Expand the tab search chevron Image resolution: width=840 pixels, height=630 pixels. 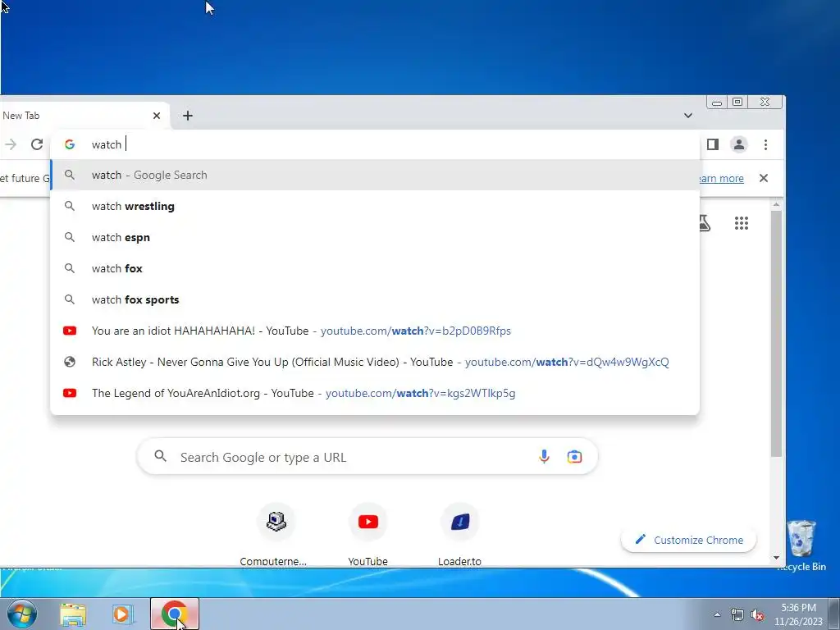688,116
